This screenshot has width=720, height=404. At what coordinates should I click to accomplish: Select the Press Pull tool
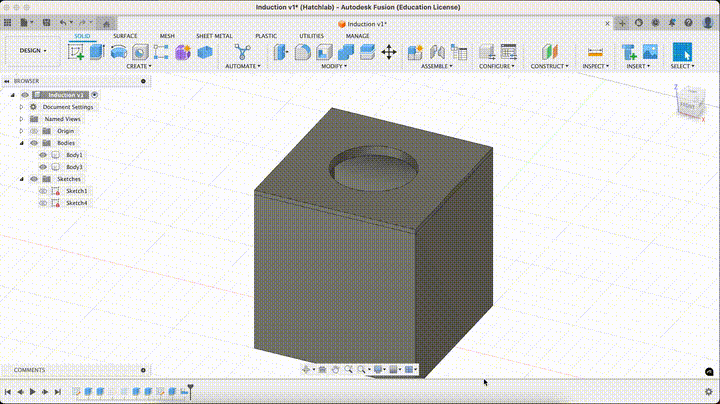coord(281,52)
